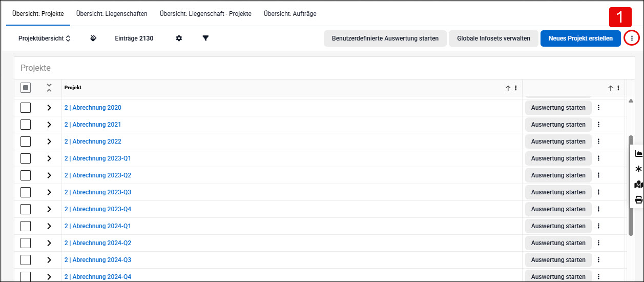This screenshot has width=644, height=282.
Task: Click Globale Infosets verwalten button
Action: pos(494,38)
